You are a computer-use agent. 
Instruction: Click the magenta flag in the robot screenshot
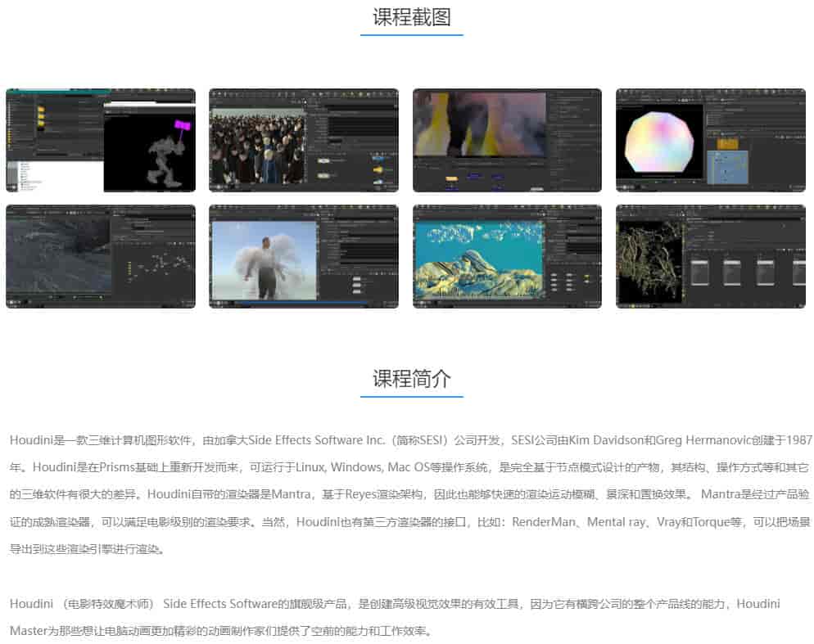(182, 124)
